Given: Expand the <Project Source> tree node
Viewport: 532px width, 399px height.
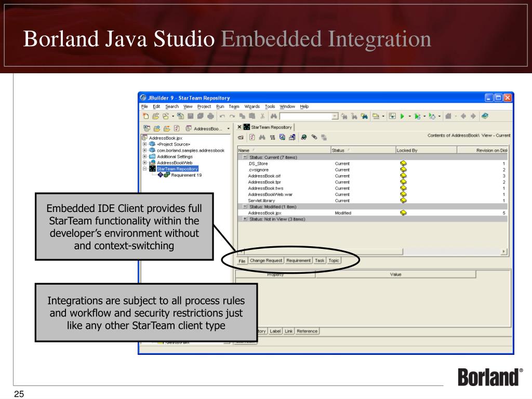Looking at the screenshot, I should click(x=145, y=144).
